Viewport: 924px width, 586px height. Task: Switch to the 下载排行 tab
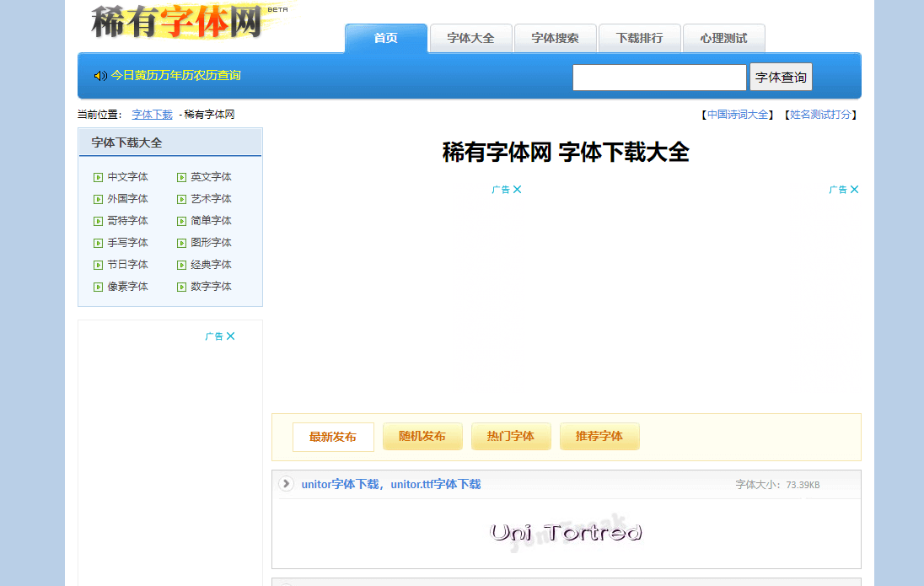tap(639, 39)
